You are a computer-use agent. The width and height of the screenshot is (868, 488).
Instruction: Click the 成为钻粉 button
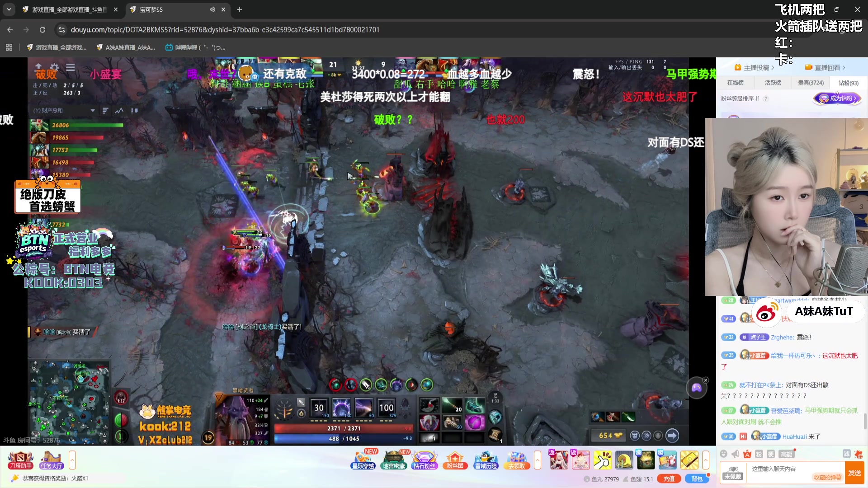pos(838,98)
